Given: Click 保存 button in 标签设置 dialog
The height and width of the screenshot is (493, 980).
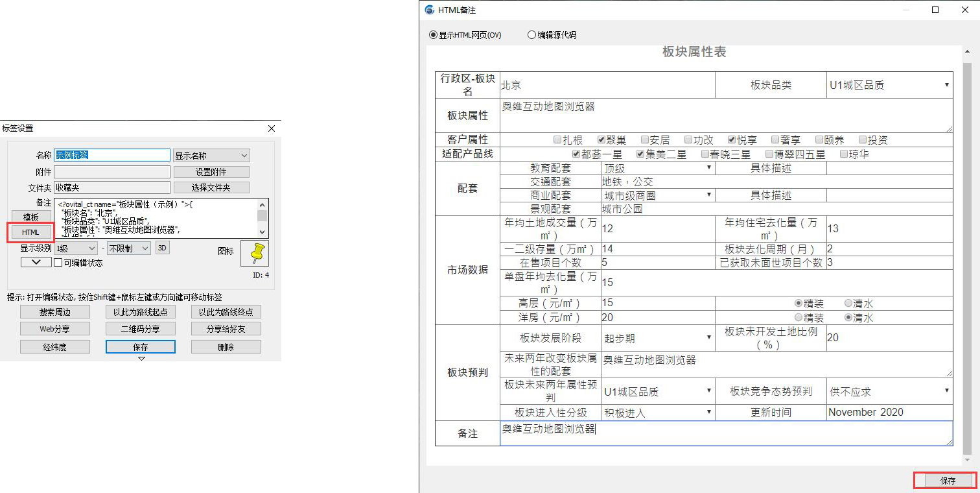Looking at the screenshot, I should (x=141, y=347).
